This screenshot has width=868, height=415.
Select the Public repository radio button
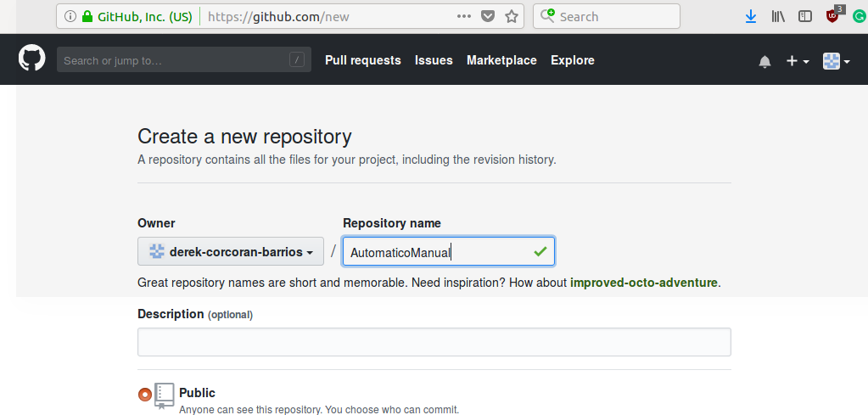tap(145, 394)
